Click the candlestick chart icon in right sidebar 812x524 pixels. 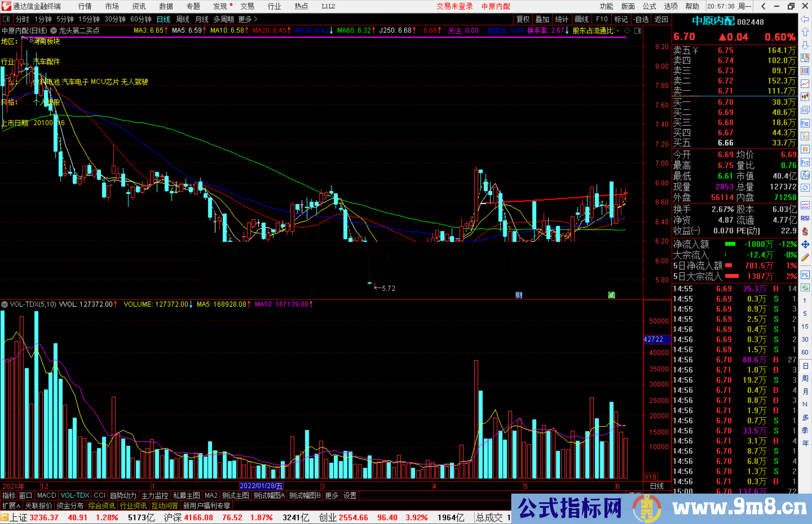(x=805, y=97)
